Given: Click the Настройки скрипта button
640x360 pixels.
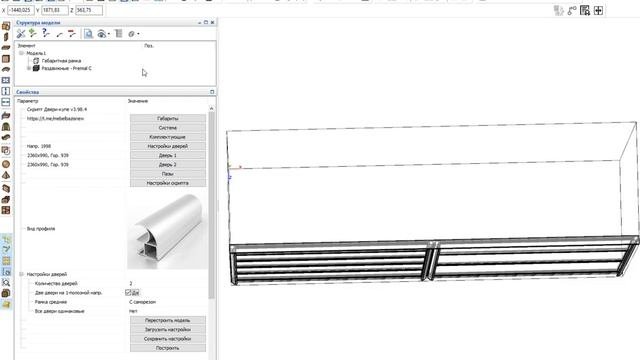Looking at the screenshot, I should (x=168, y=183).
